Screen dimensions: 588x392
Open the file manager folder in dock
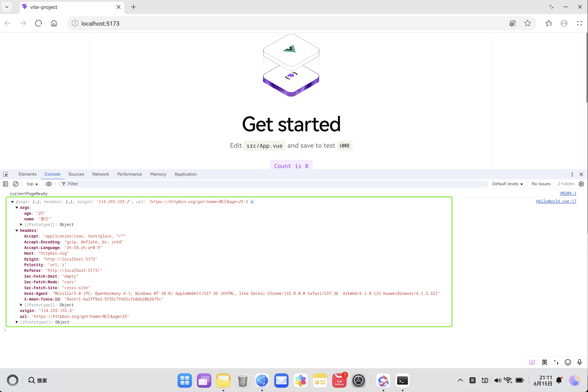pos(223,380)
